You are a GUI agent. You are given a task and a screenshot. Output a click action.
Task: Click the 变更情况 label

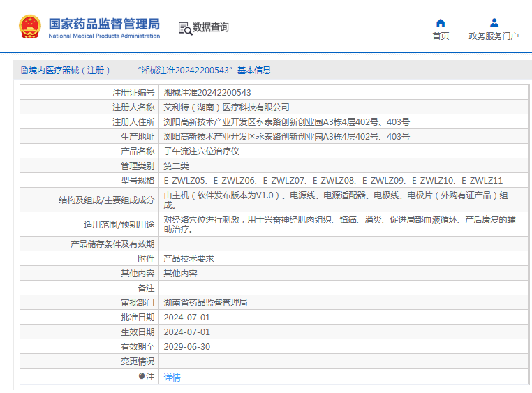click(x=138, y=361)
